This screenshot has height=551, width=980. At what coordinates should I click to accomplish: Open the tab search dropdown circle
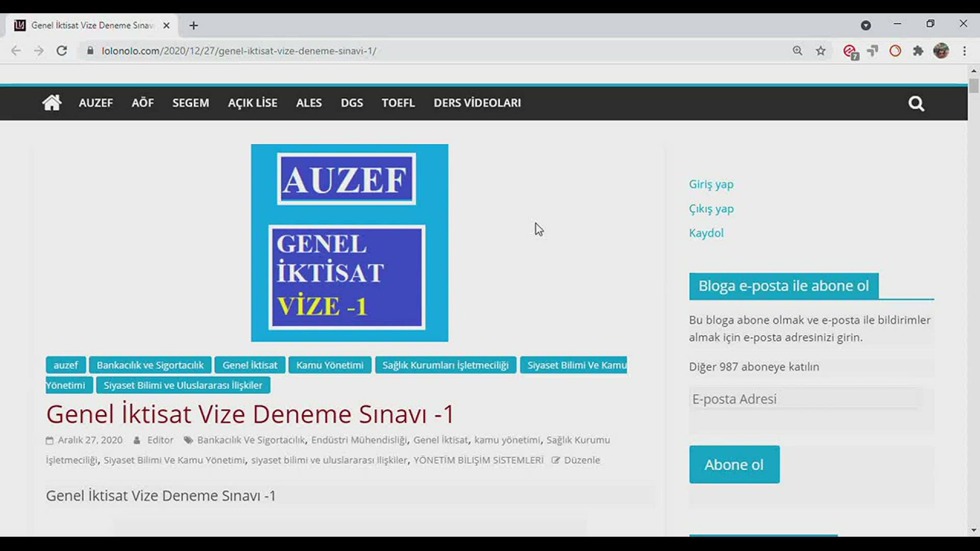coord(866,26)
